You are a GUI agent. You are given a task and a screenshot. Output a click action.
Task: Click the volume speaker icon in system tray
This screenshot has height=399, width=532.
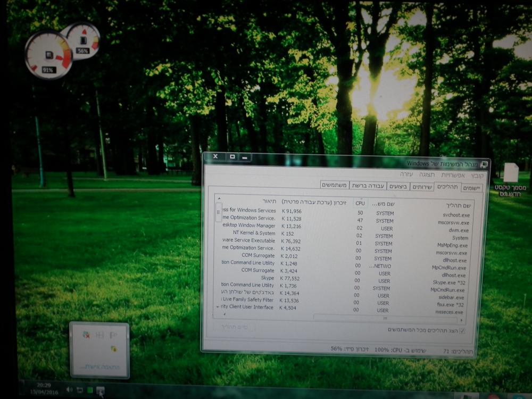[x=69, y=390]
